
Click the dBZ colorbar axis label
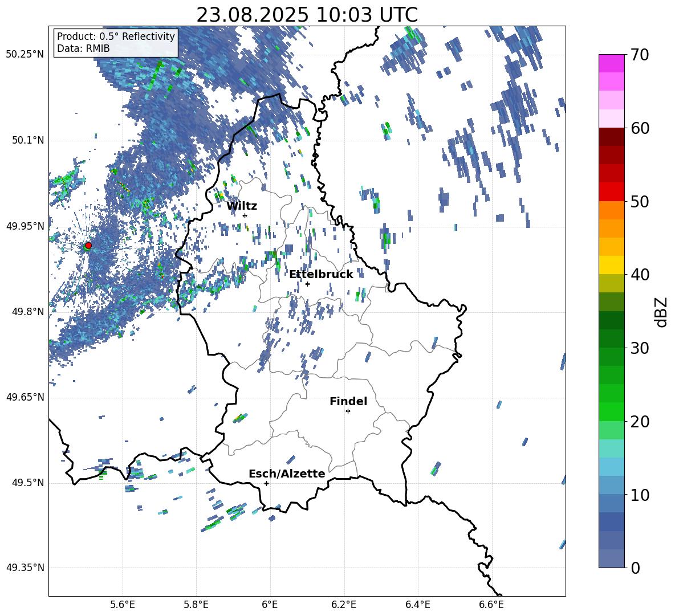[x=661, y=312]
